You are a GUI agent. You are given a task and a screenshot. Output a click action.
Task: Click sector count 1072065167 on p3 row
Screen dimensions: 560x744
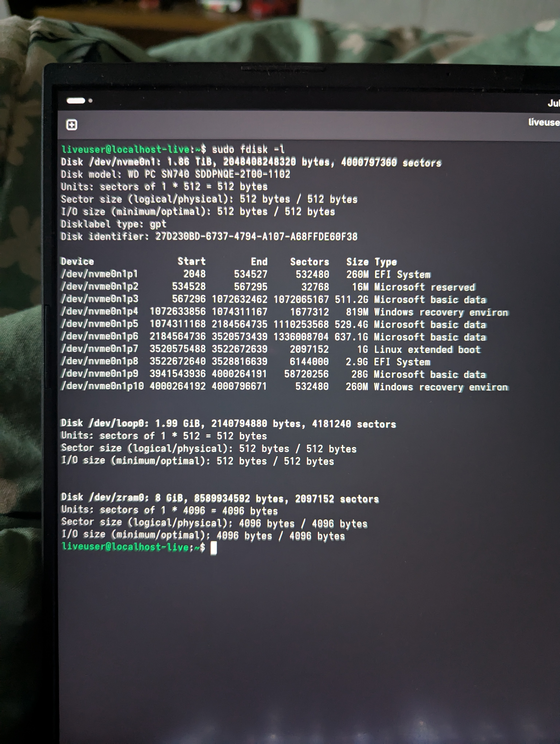[301, 299]
